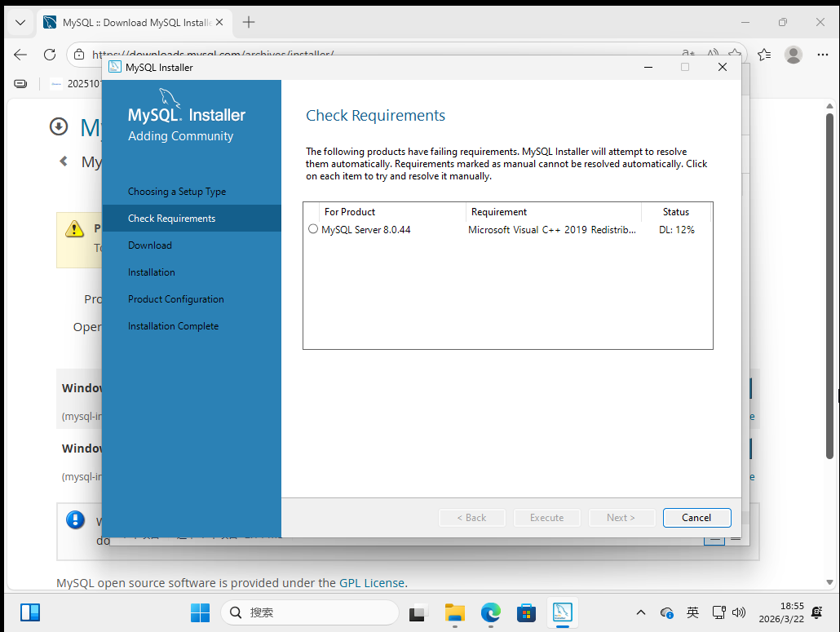
Task: Click the MySQL Installer title bar icon
Action: click(x=115, y=67)
